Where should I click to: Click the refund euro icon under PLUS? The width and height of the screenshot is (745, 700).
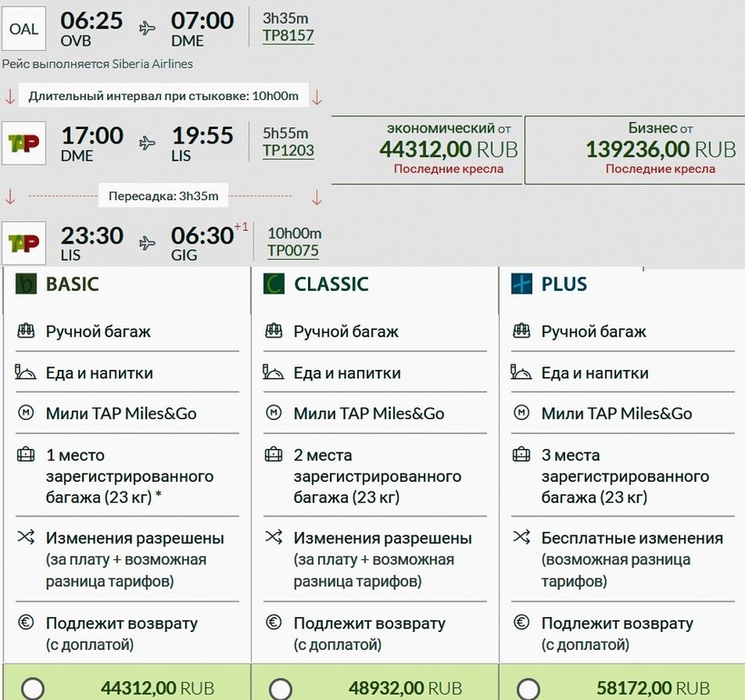point(521,624)
